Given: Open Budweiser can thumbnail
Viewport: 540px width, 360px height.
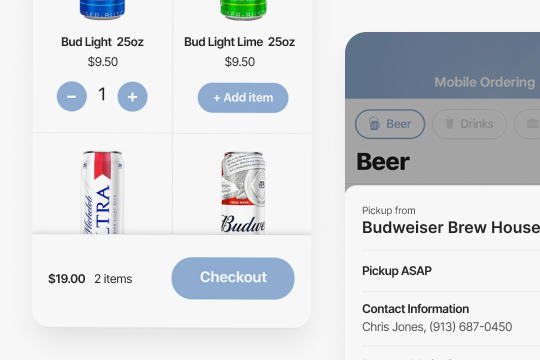Looking at the screenshot, I should coord(243,193).
